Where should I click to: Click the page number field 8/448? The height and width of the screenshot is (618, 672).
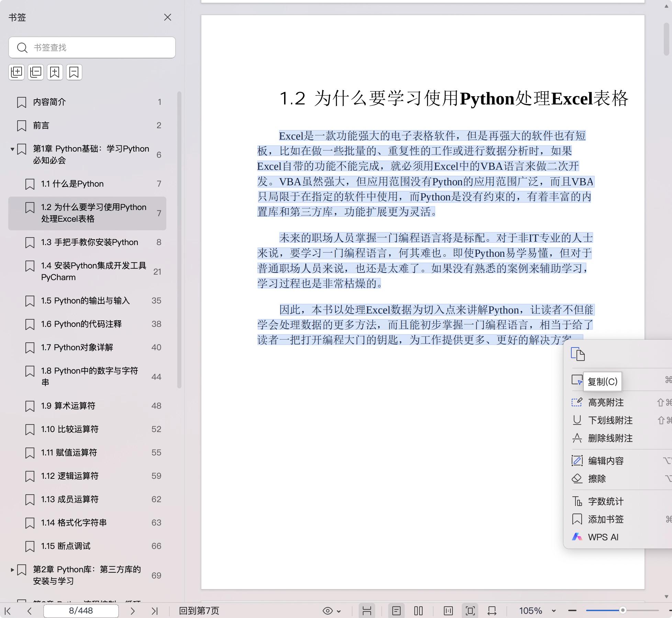point(81,611)
